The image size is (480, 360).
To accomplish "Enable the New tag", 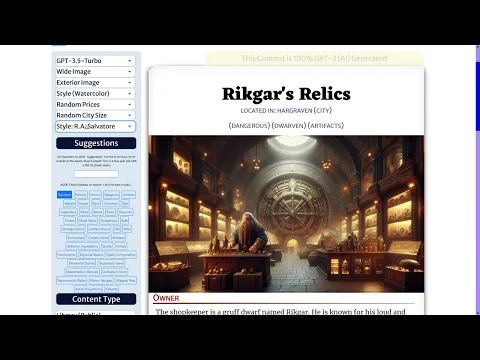I will tap(127, 229).
